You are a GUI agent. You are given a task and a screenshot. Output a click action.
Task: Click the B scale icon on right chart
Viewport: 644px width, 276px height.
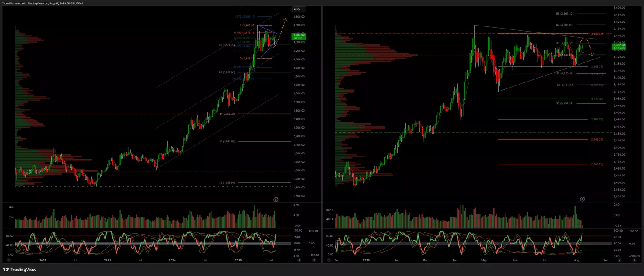635,260
